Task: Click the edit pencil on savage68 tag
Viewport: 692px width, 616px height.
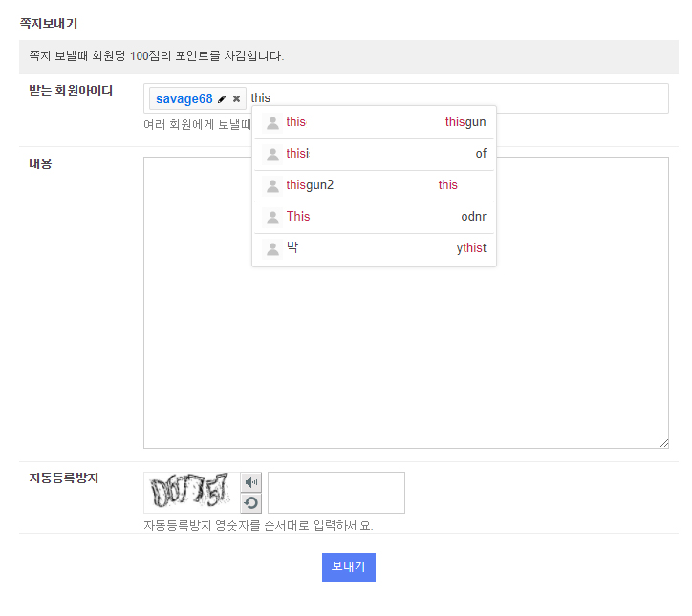Action: point(223,99)
